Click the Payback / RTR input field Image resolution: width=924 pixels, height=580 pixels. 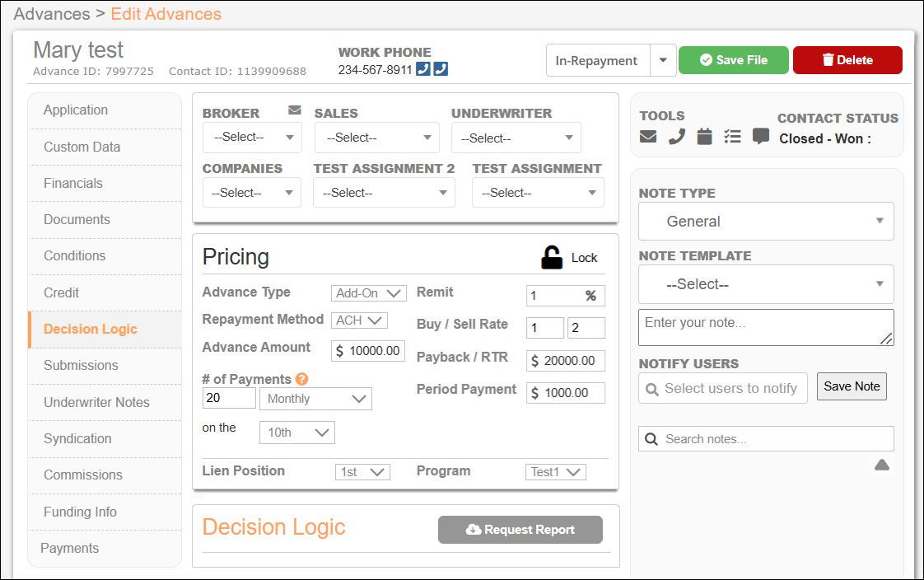[x=566, y=361]
